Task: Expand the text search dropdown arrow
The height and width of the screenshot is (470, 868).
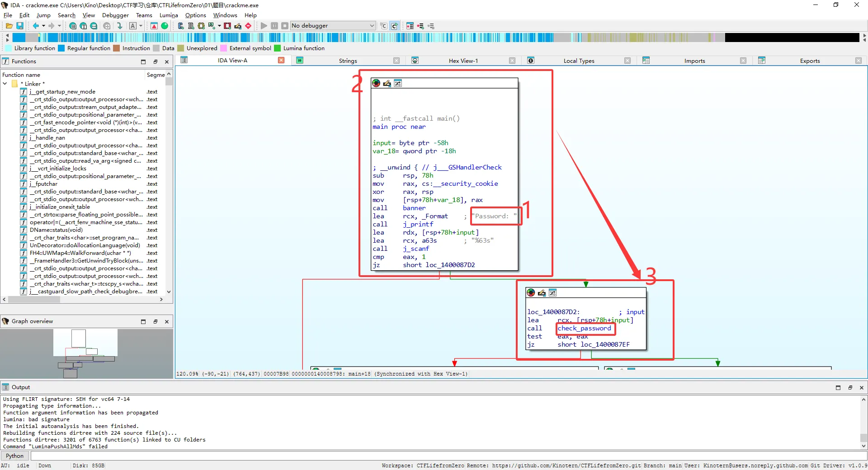Action: coord(141,26)
